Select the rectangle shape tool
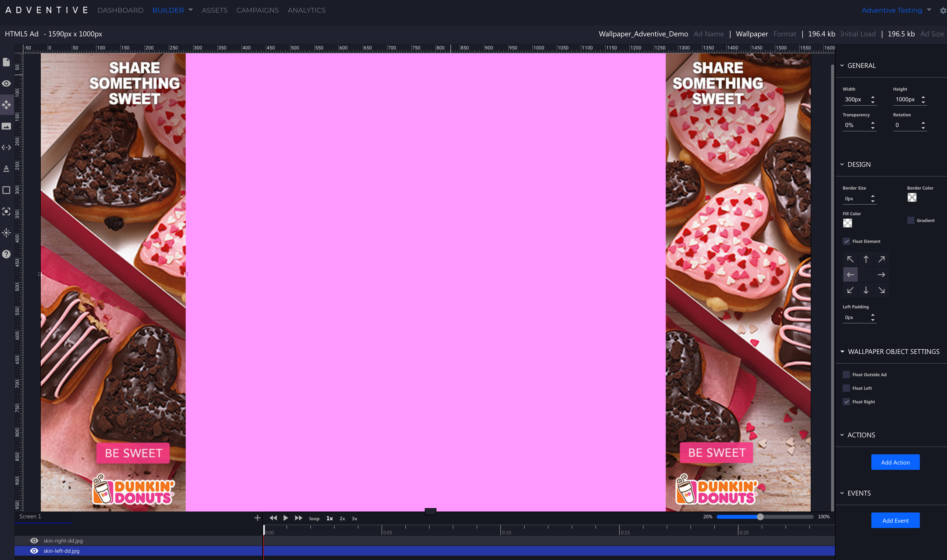Viewport: 947px width, 560px height. pos(6,190)
